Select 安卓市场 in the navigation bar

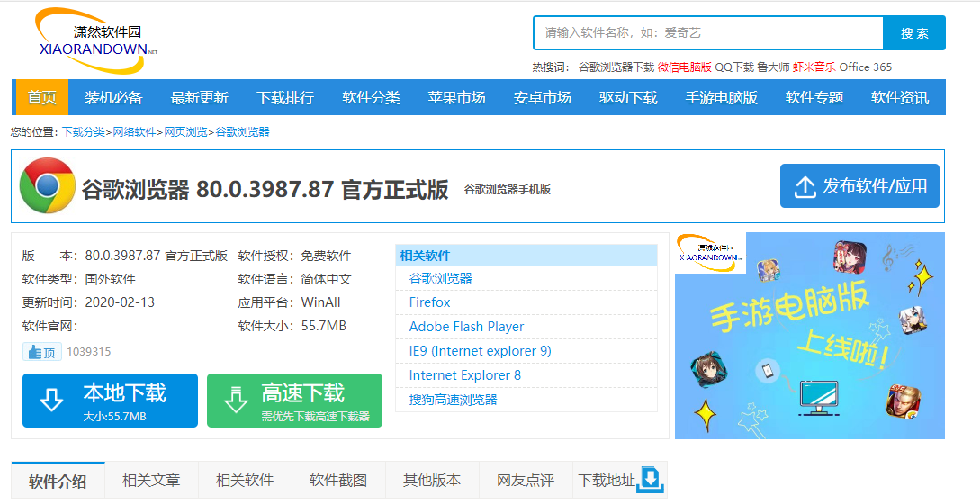542,98
